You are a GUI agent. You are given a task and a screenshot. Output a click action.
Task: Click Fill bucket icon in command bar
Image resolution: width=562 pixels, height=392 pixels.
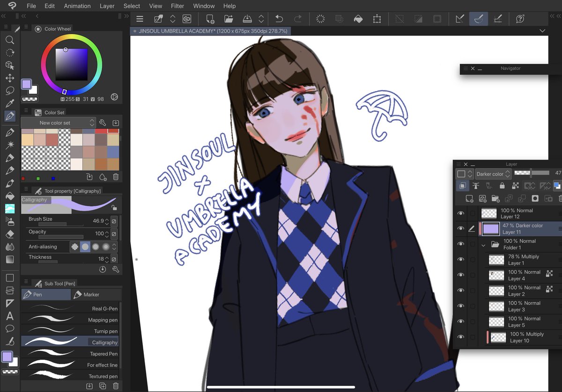click(358, 19)
